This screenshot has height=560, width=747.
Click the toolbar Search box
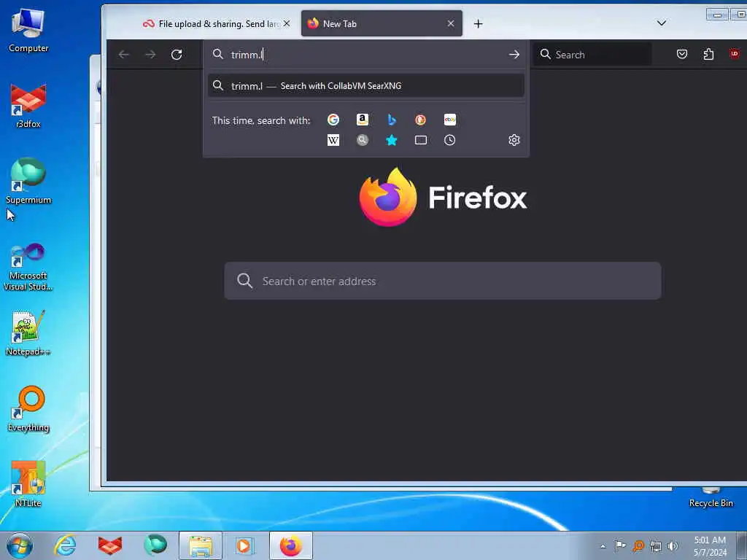[592, 54]
